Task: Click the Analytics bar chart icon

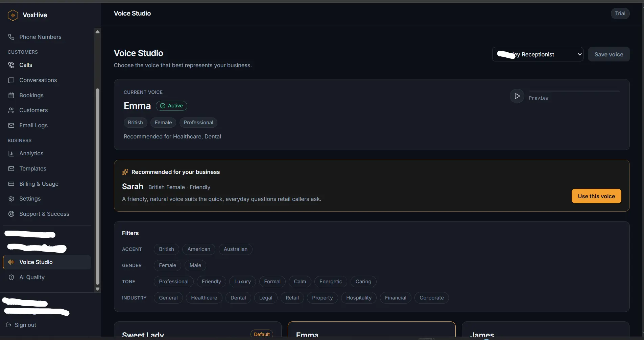Action: tap(11, 153)
